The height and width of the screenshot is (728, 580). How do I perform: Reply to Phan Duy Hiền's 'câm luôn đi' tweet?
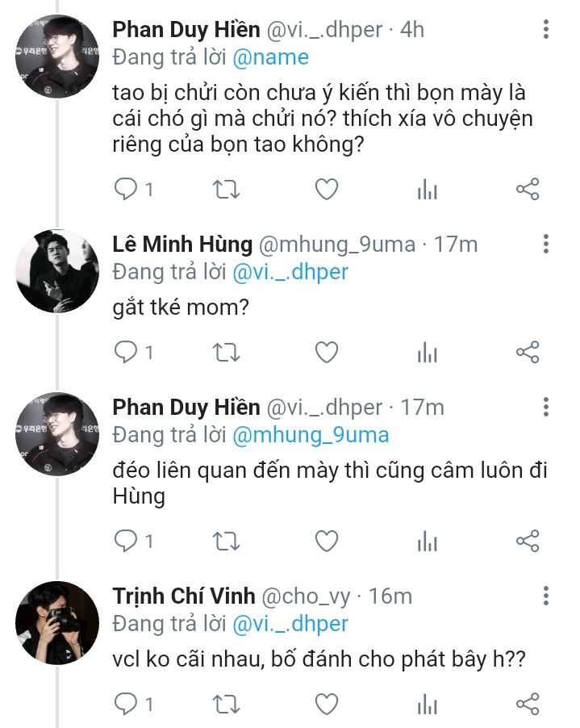(125, 541)
